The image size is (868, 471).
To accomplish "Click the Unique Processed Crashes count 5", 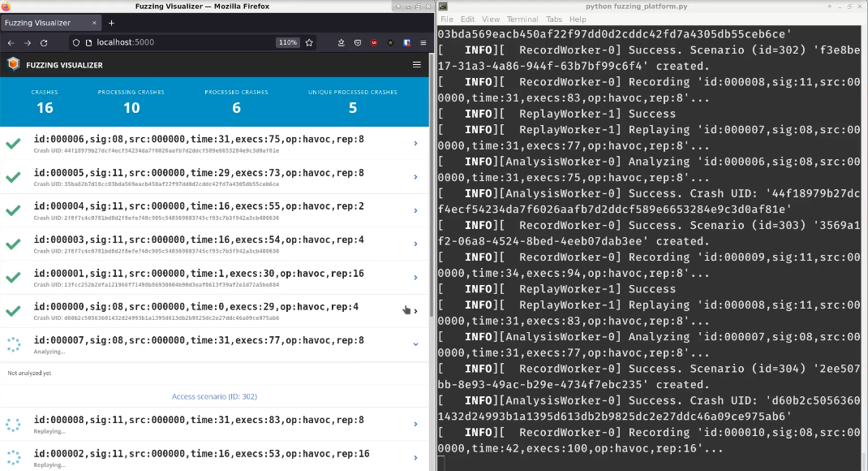I will pos(353,107).
